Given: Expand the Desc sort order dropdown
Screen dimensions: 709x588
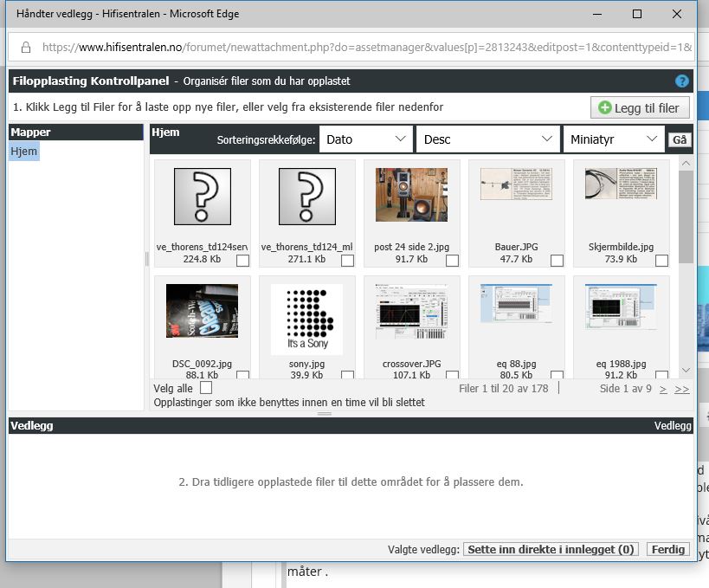Looking at the screenshot, I should (487, 139).
